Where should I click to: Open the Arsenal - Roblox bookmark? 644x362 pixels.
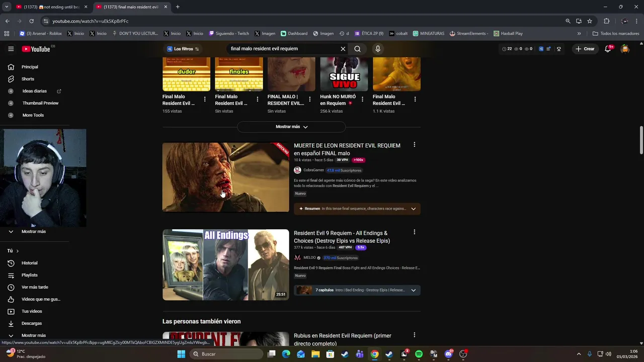tap(41, 34)
